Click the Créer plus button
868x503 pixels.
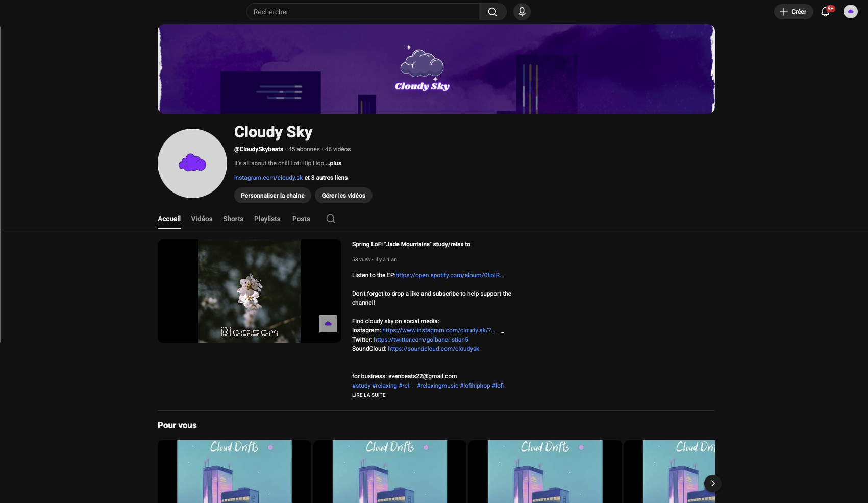[793, 12]
